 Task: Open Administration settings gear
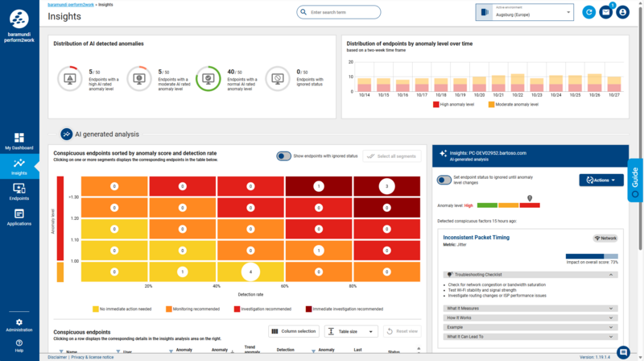[x=19, y=325]
